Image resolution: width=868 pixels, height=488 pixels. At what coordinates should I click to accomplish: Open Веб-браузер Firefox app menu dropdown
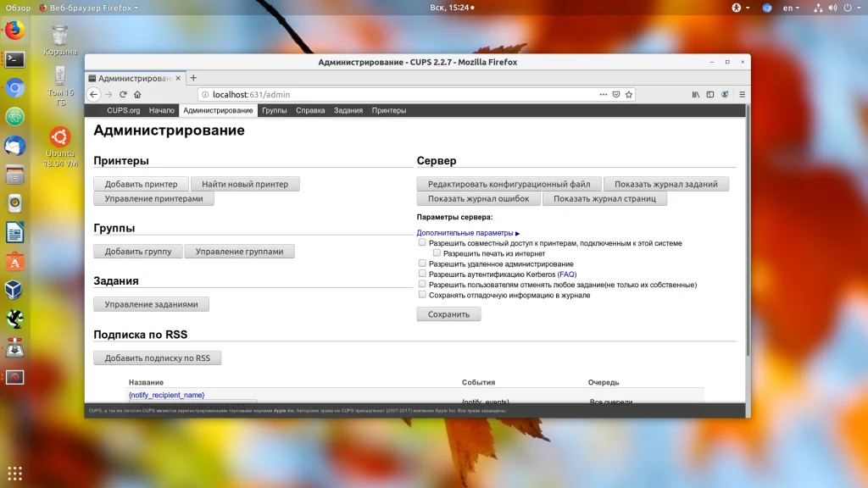(x=88, y=8)
